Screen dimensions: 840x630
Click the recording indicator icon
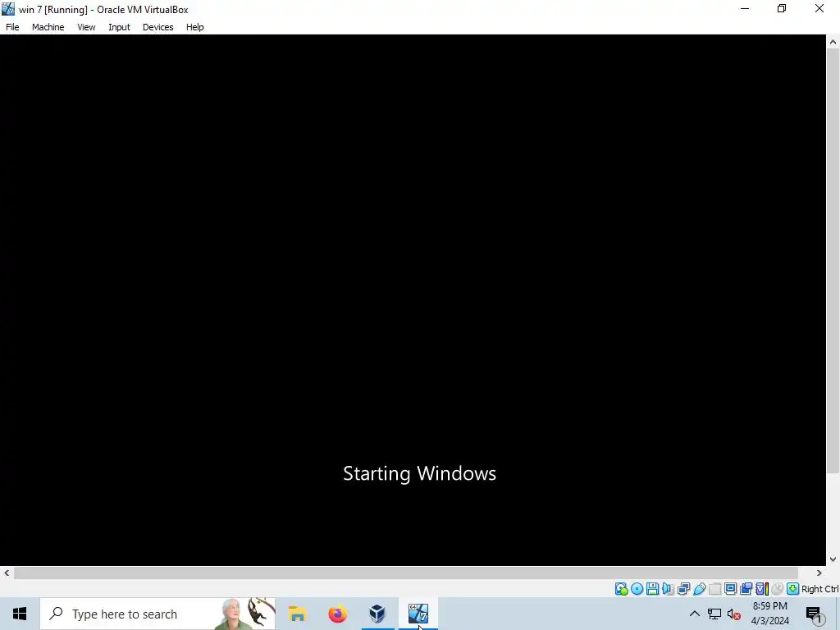pyautogui.click(x=746, y=589)
